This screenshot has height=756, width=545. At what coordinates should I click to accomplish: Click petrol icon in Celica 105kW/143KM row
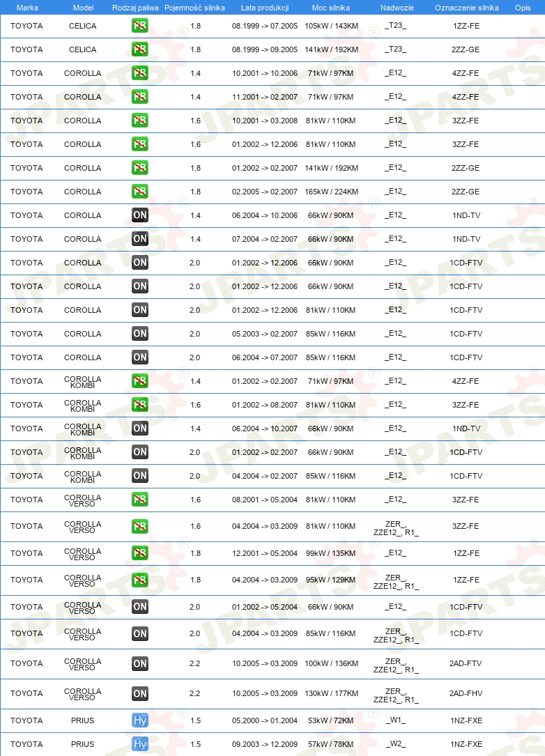[140, 26]
